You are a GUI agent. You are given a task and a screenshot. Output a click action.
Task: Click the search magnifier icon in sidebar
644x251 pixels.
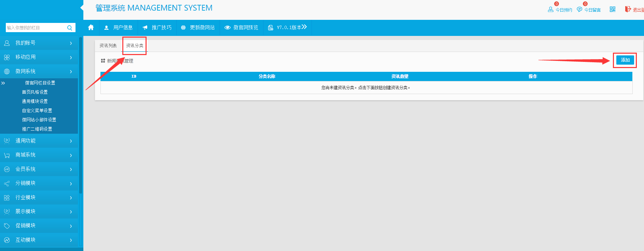70,28
